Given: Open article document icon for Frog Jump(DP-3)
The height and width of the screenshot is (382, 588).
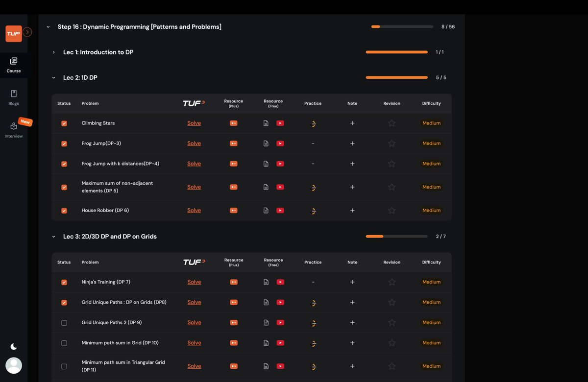Looking at the screenshot, I should (x=266, y=143).
